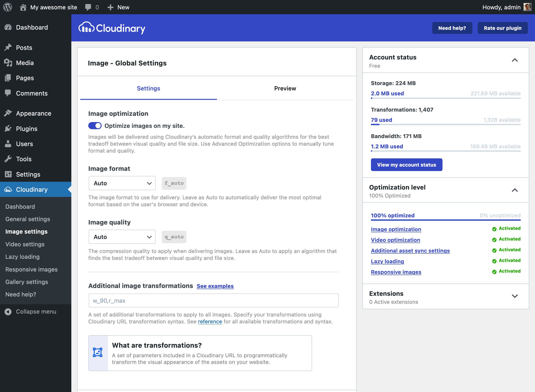
Task: Click the home icon beside site name
Action: point(23,7)
